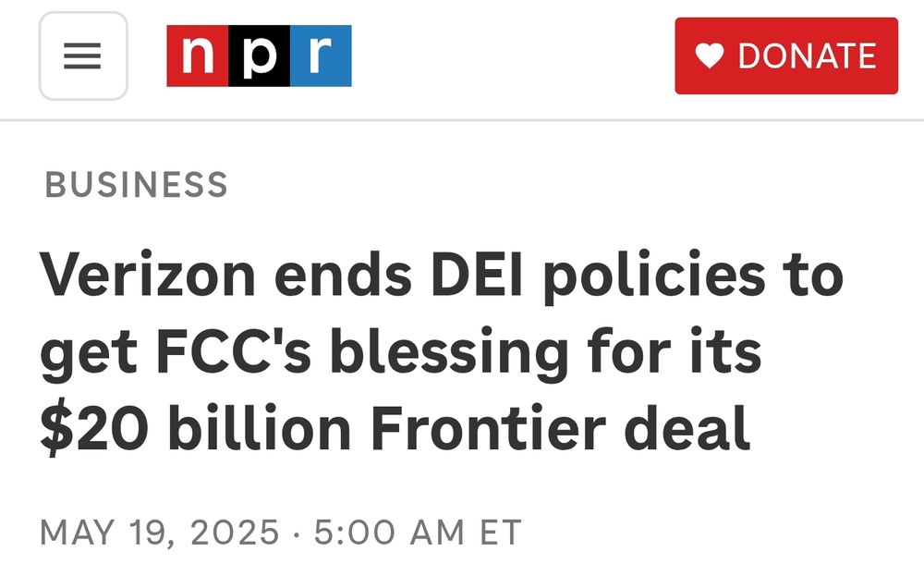The width and height of the screenshot is (924, 576).
Task: Click the blue 'r' block of the NPR logo
Action: (x=317, y=54)
